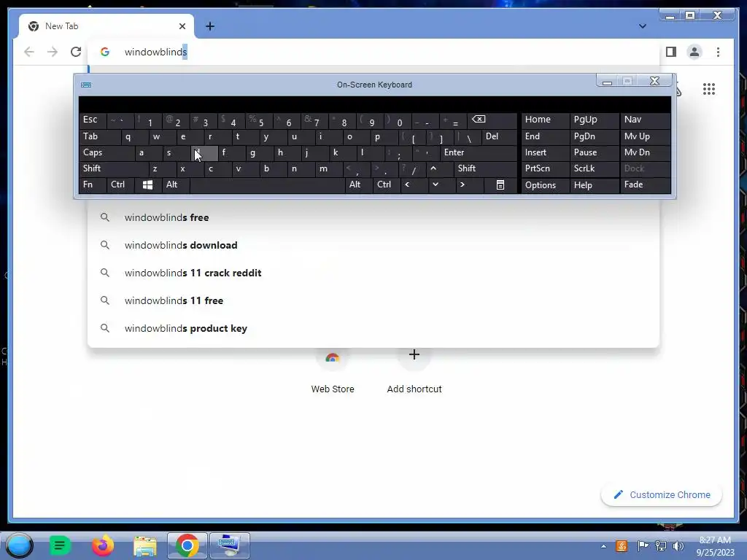Open the Web Store shortcut
This screenshot has width=747, height=560.
coord(333,370)
